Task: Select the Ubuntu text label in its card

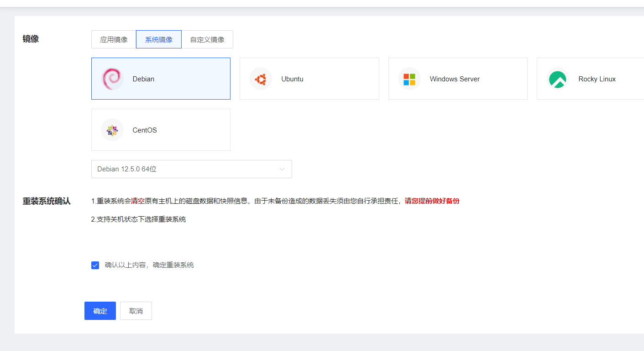Action: 292,79
